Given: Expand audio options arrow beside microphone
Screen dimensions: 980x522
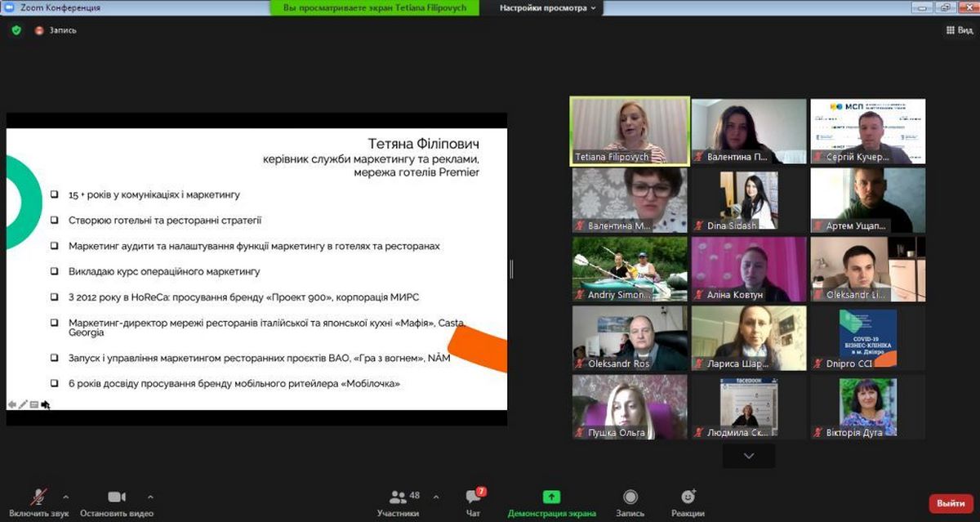Looking at the screenshot, I should click(66, 496).
